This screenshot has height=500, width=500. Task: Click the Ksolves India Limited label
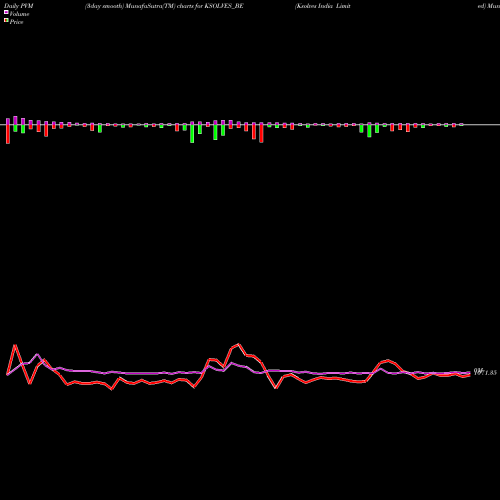322,6
